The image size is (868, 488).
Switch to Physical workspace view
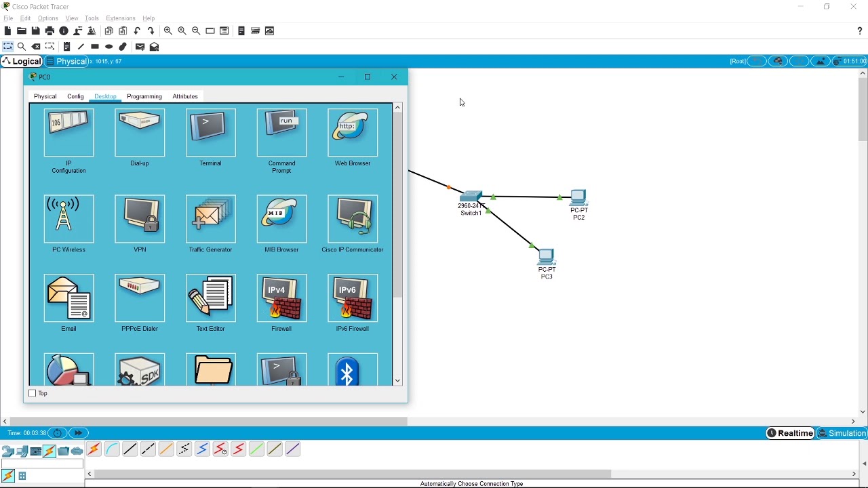tap(66, 62)
